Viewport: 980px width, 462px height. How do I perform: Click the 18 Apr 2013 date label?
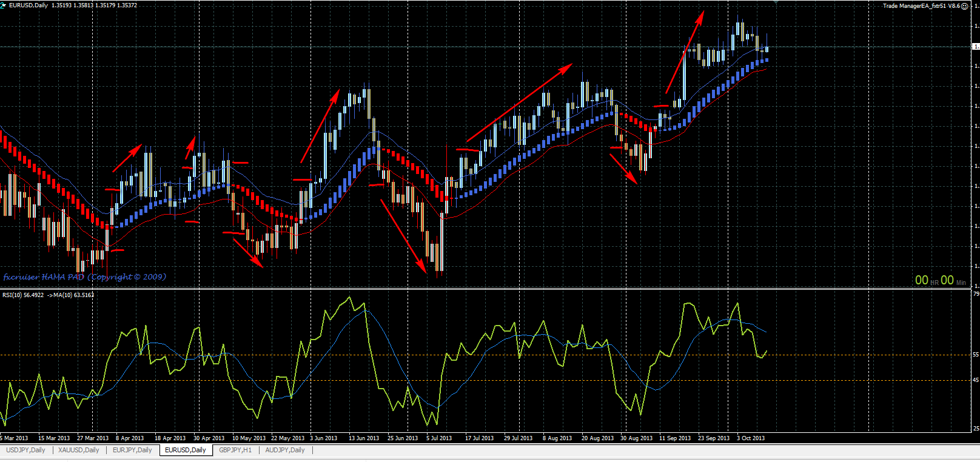tap(170, 438)
